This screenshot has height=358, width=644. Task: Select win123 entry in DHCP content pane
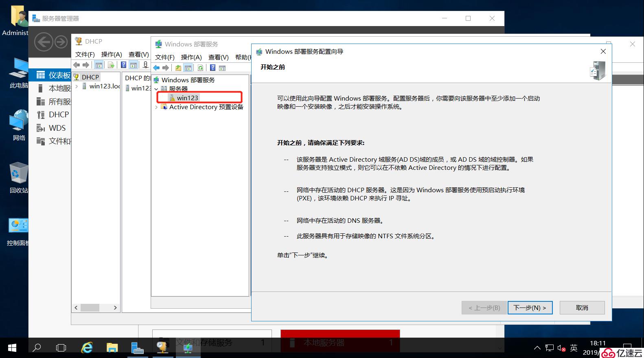[x=138, y=88]
